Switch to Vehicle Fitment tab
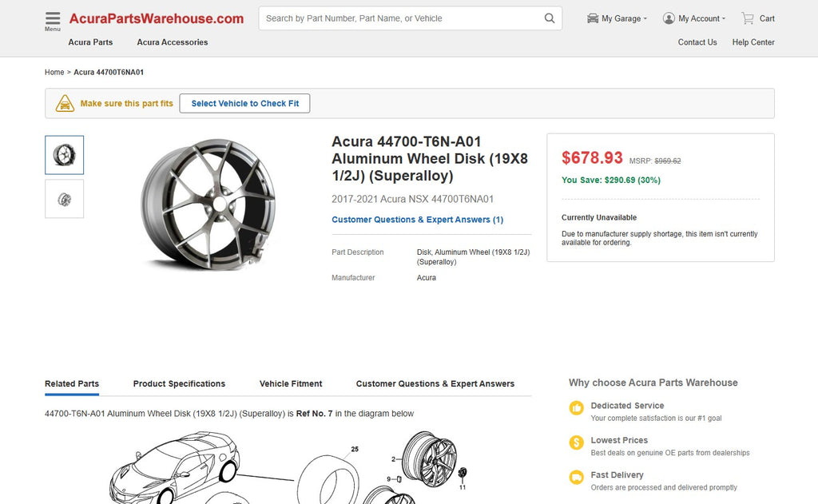818x504 pixels. click(291, 384)
